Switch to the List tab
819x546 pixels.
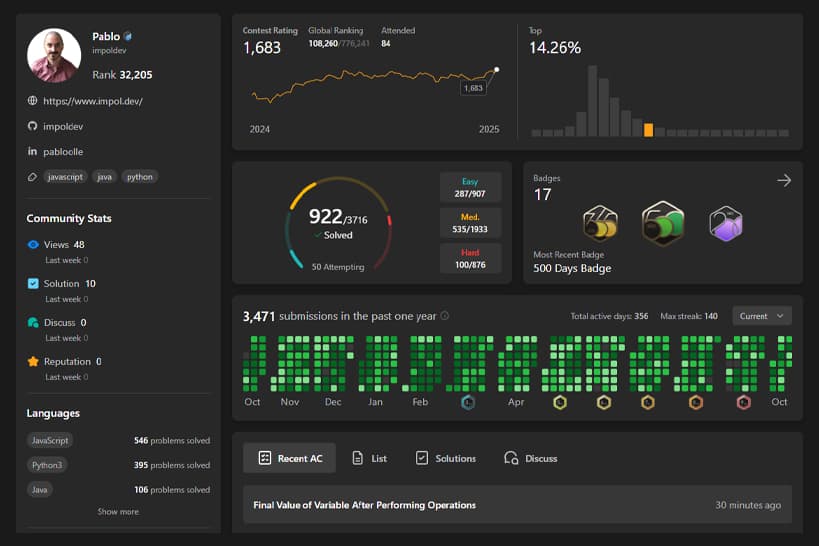[x=369, y=458]
